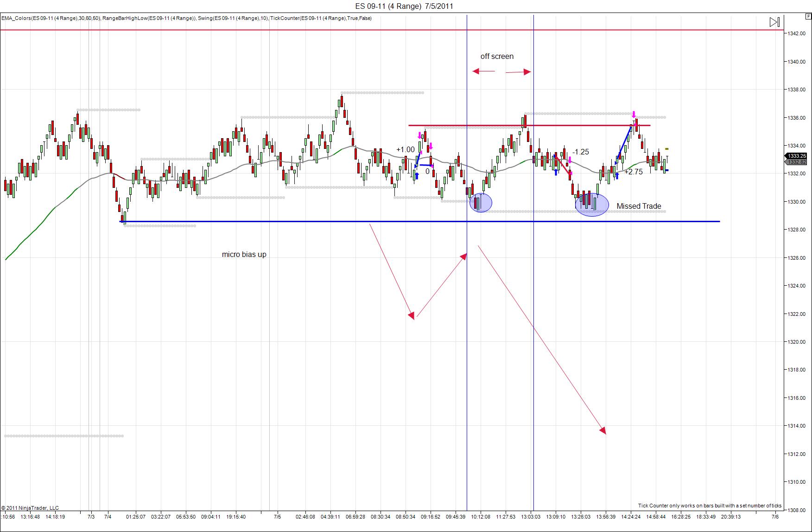Viewport: 812px width, 532px height.
Task: Click the 1314.00 price axis label
Action: coord(797,426)
